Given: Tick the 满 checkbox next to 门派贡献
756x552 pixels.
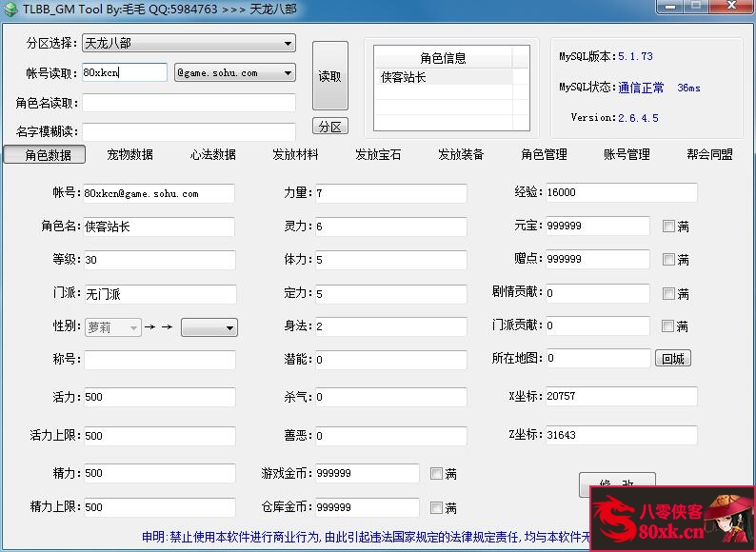Looking at the screenshot, I should click(x=667, y=325).
